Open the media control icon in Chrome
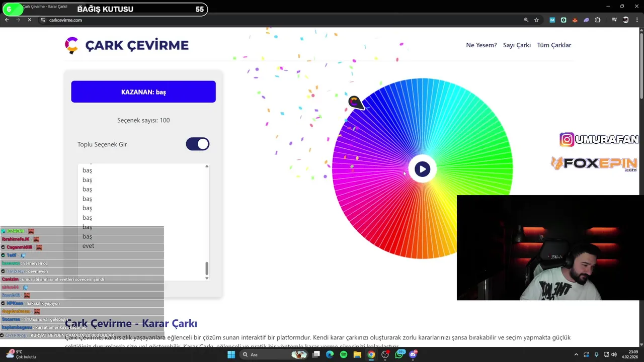 [x=614, y=20]
